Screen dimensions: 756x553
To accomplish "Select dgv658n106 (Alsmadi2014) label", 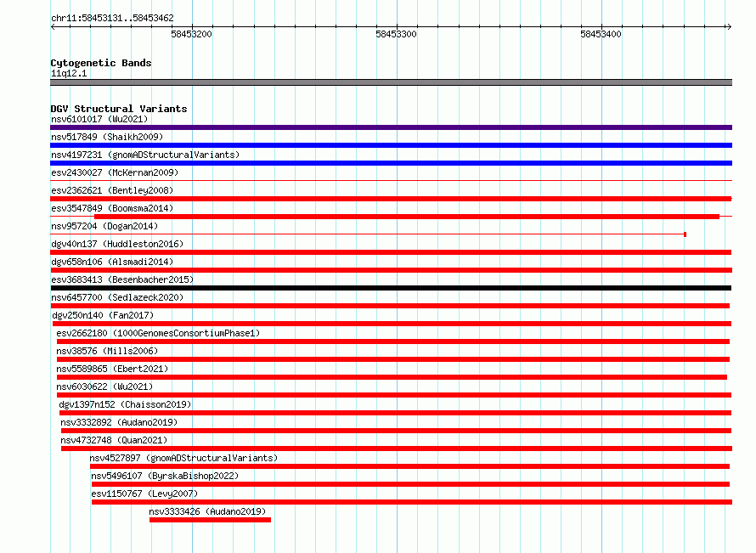I will coord(112,262).
